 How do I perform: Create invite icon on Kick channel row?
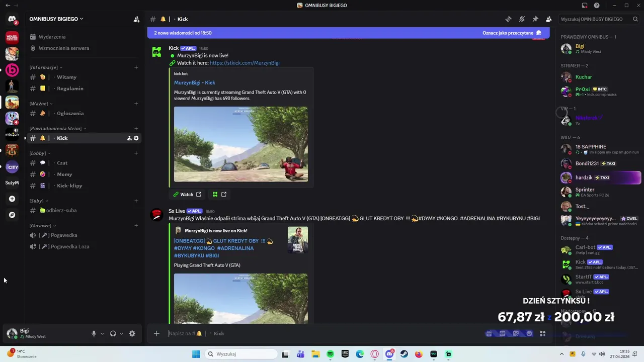point(129,138)
